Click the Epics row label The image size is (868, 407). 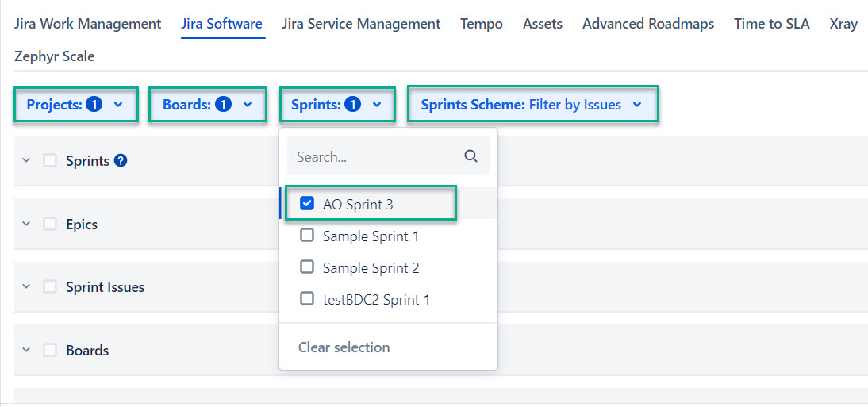tap(82, 225)
